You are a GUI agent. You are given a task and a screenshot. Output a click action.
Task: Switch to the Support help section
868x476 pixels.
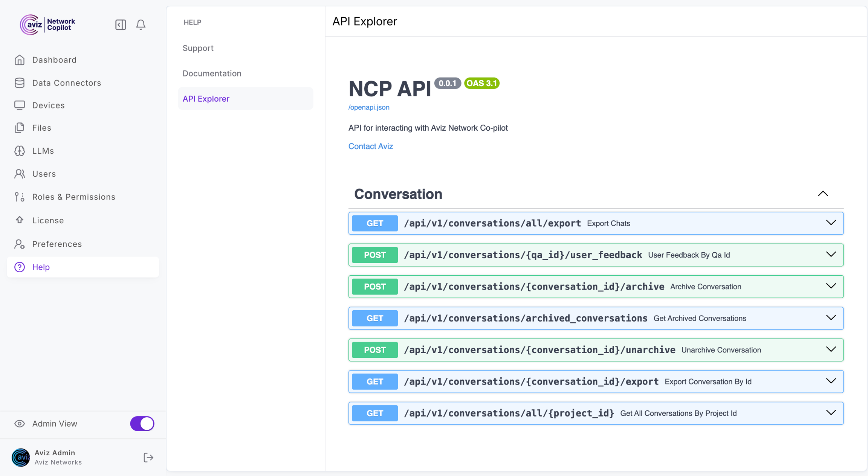[x=198, y=48]
